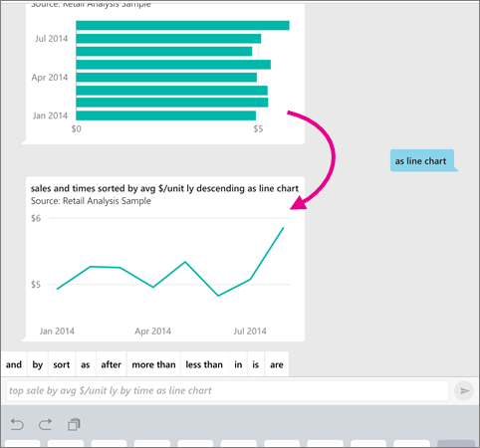Tap 'Jul 2014' axis label on line chart
480x448 pixels.
(x=250, y=331)
